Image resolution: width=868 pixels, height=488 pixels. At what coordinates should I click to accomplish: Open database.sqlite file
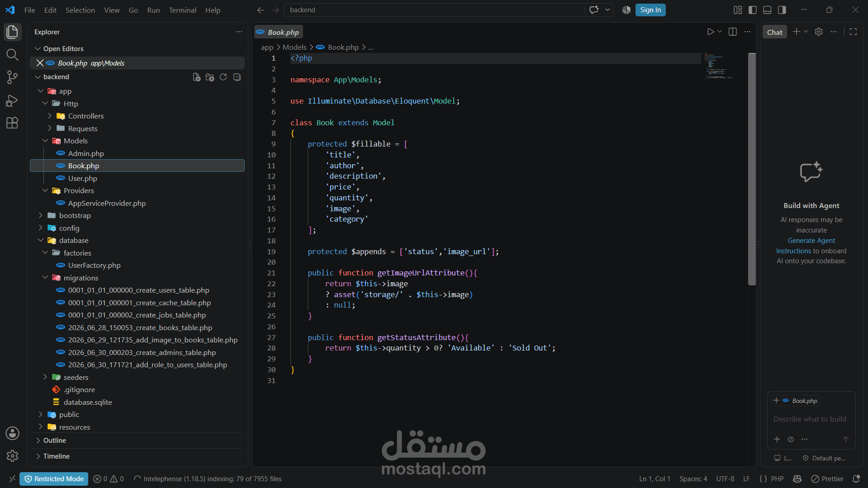point(88,403)
